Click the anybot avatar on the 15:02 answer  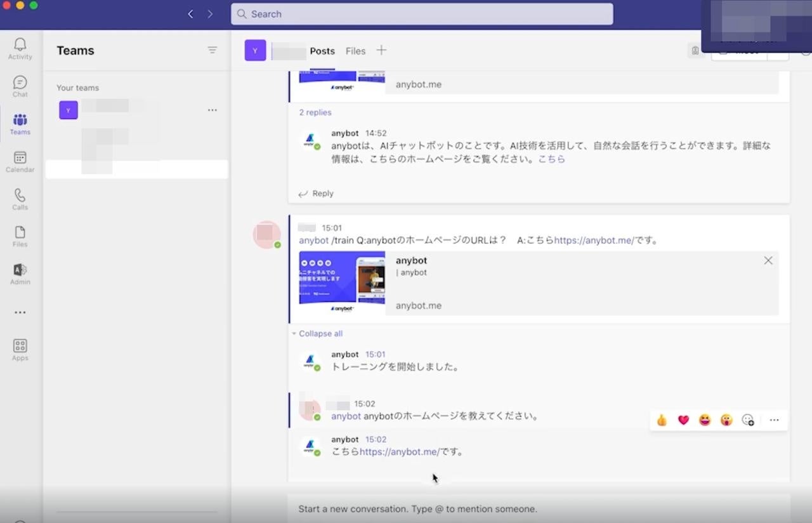coord(310,447)
